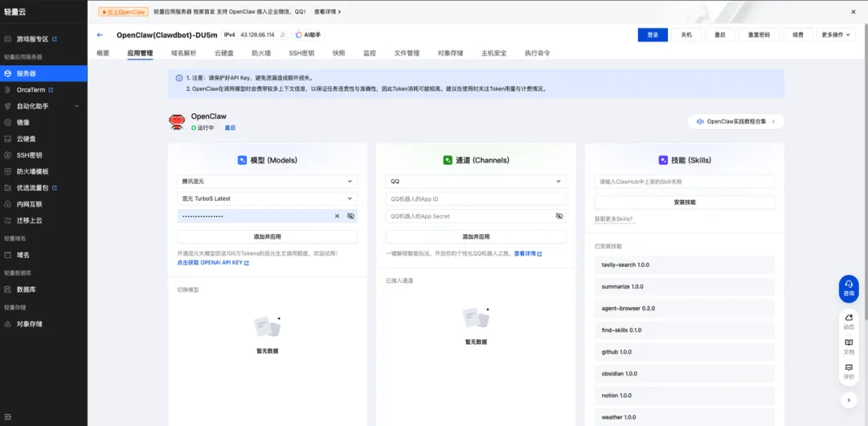Click the SSH密钥 sidebar icon
Image resolution: width=868 pixels, height=426 pixels.
pyautogui.click(x=8, y=155)
